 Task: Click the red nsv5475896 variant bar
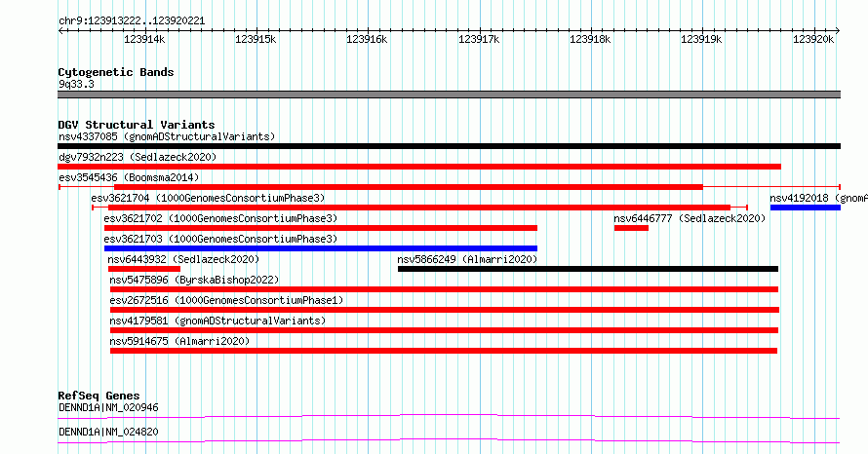tap(444, 289)
